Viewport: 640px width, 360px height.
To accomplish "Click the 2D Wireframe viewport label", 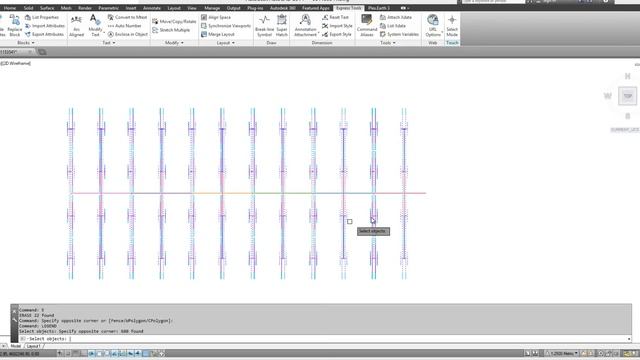I will (16, 63).
